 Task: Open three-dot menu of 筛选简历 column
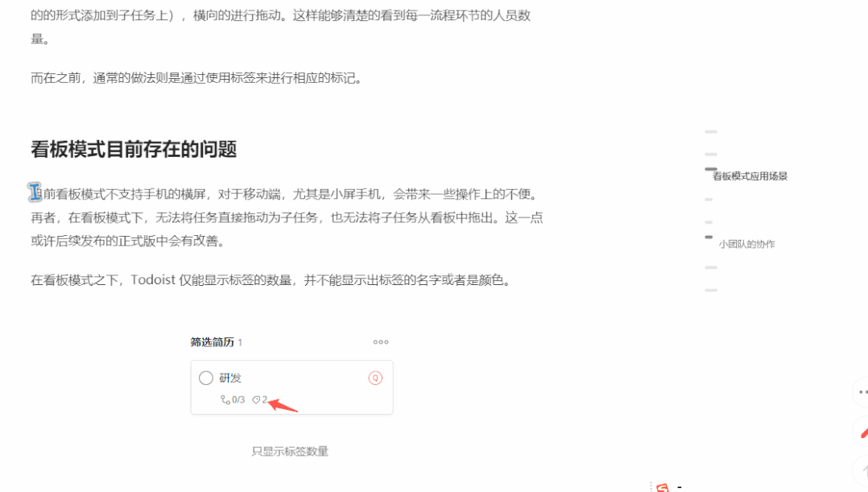point(380,342)
